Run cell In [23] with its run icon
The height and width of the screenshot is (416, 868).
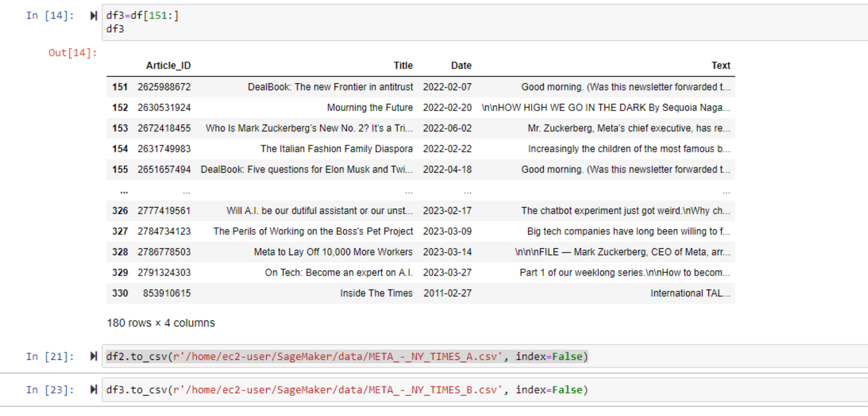(93, 390)
